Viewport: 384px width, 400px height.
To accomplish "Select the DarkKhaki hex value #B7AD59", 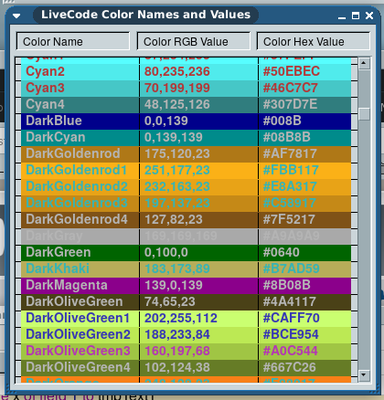I will pos(291,269).
